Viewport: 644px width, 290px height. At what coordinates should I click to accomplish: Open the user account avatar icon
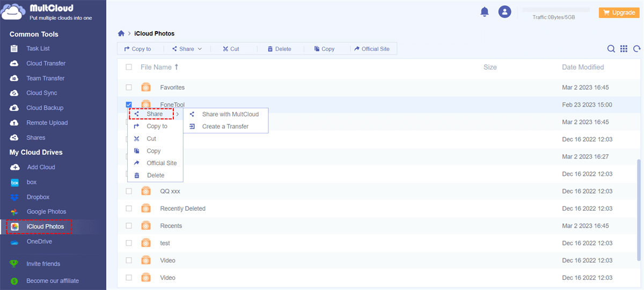[504, 12]
